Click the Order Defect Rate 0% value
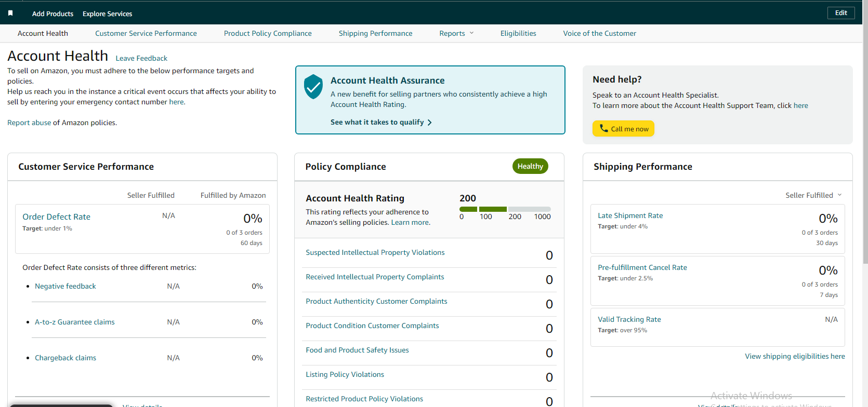The image size is (868, 407). 253,219
